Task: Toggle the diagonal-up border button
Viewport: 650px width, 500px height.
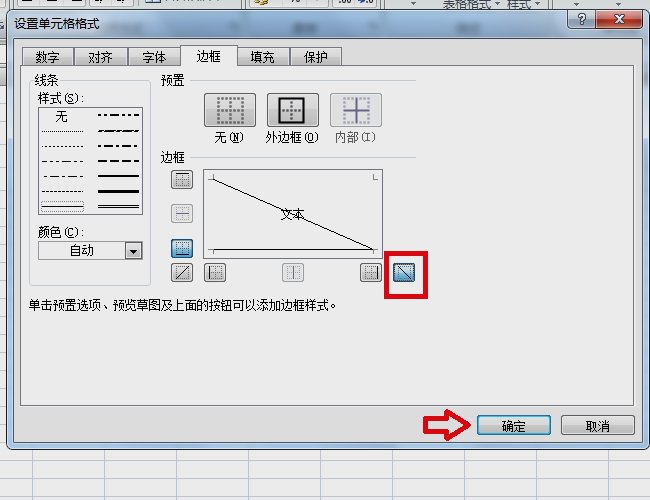Action: click(182, 272)
